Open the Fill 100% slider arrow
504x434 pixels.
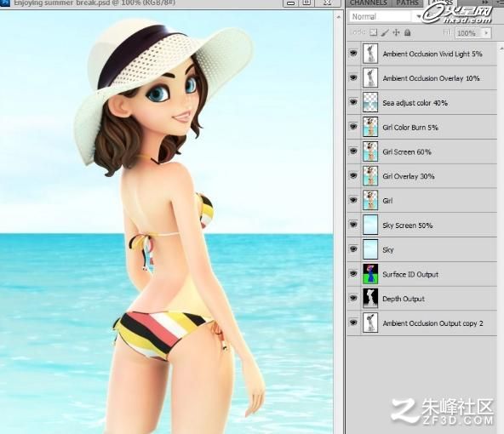[x=486, y=33]
